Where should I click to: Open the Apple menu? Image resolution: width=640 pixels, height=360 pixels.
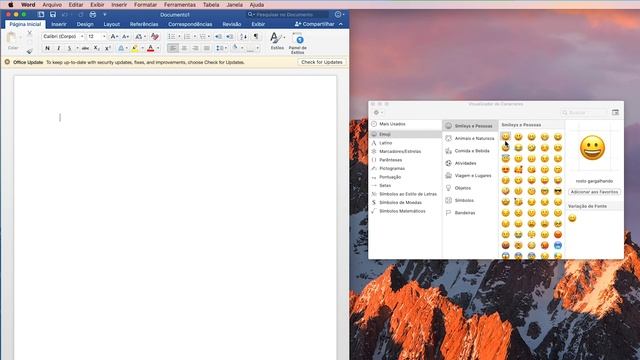(x=11, y=4)
